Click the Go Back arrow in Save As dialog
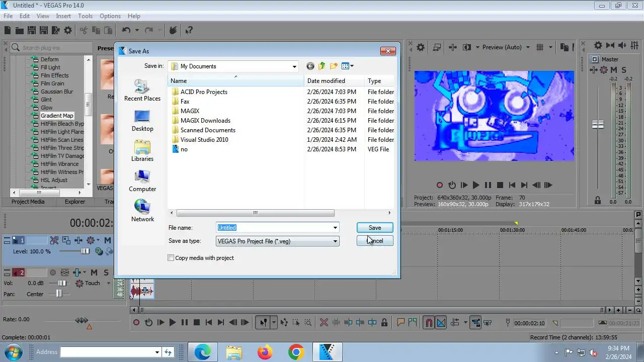644x362 pixels. (x=310, y=66)
